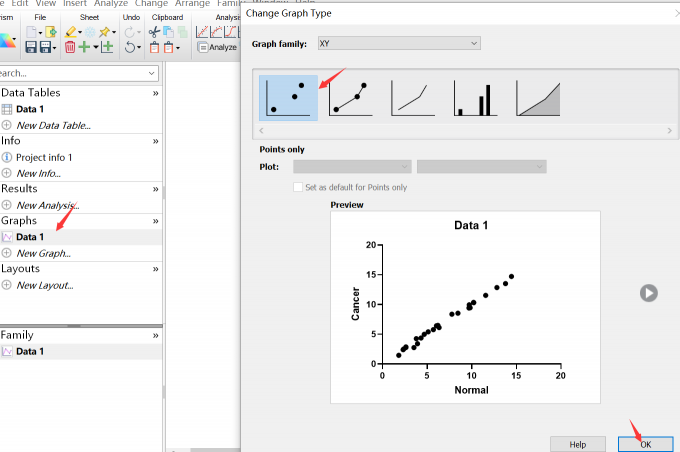Open the arrow next to the new file icon

point(40,33)
